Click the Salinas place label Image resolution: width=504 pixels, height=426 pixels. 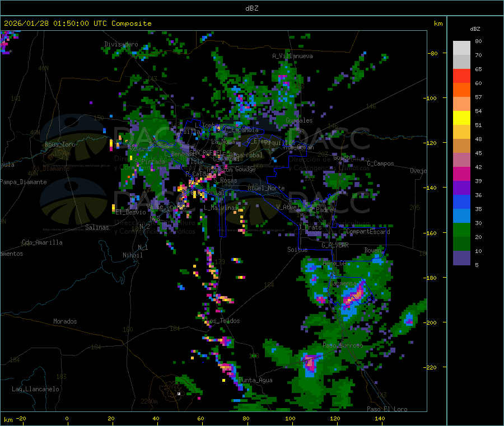coord(97,227)
